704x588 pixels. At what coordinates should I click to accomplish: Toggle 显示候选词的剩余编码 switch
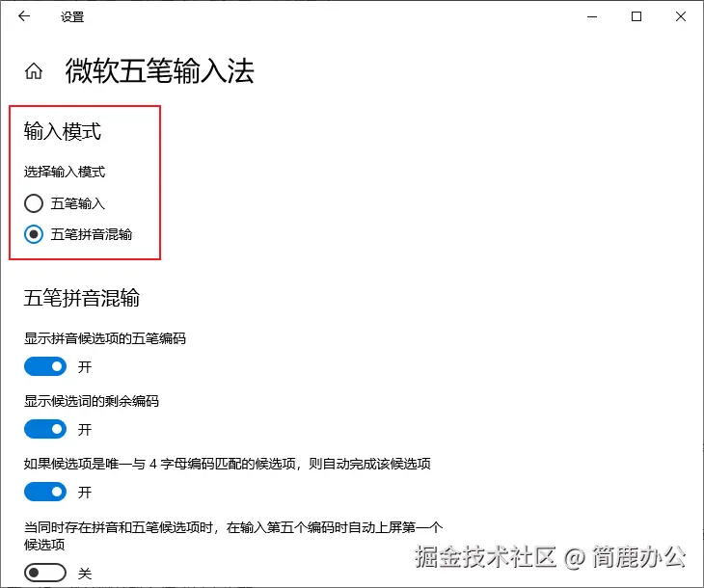(45, 429)
